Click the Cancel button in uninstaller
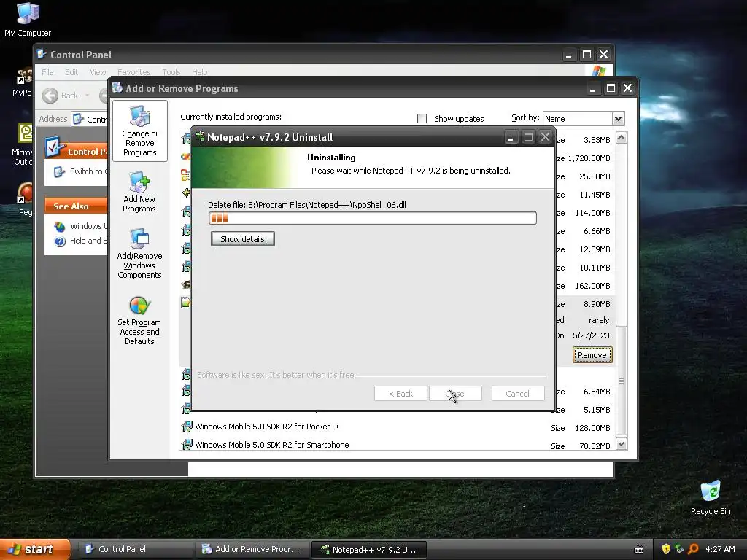Screen dimensions: 747x560 (x=517, y=393)
